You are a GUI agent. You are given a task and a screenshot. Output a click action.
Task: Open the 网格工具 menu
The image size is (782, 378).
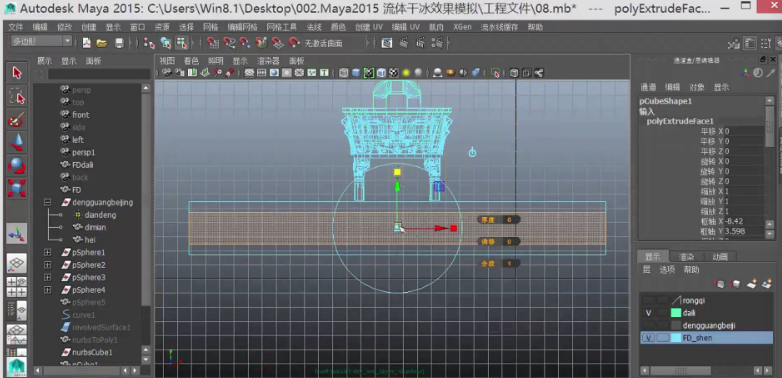pyautogui.click(x=281, y=27)
